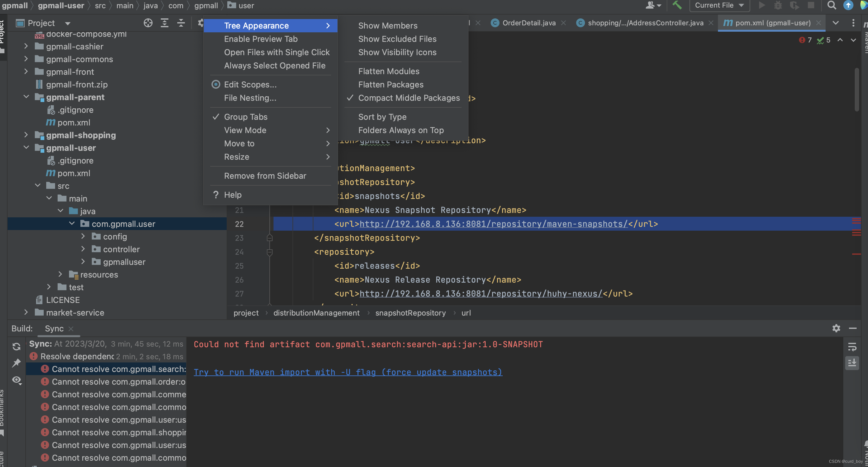Click the editor tabs more-options kebab icon
Screen dimensions: 868x467
[x=853, y=23]
